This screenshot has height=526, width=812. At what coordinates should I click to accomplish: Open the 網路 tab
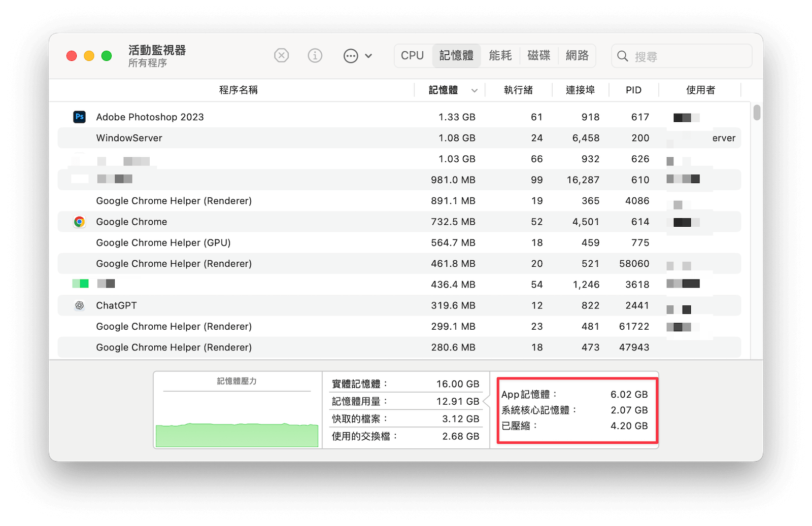point(577,55)
